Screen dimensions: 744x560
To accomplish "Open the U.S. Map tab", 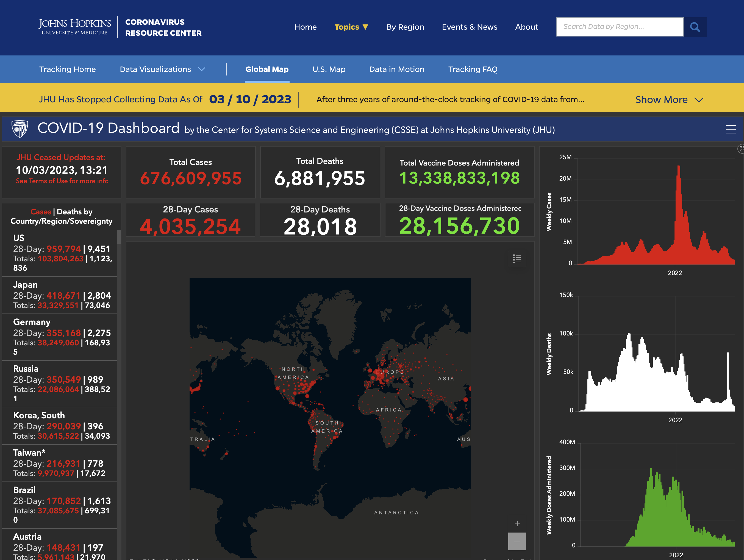I will coord(329,69).
